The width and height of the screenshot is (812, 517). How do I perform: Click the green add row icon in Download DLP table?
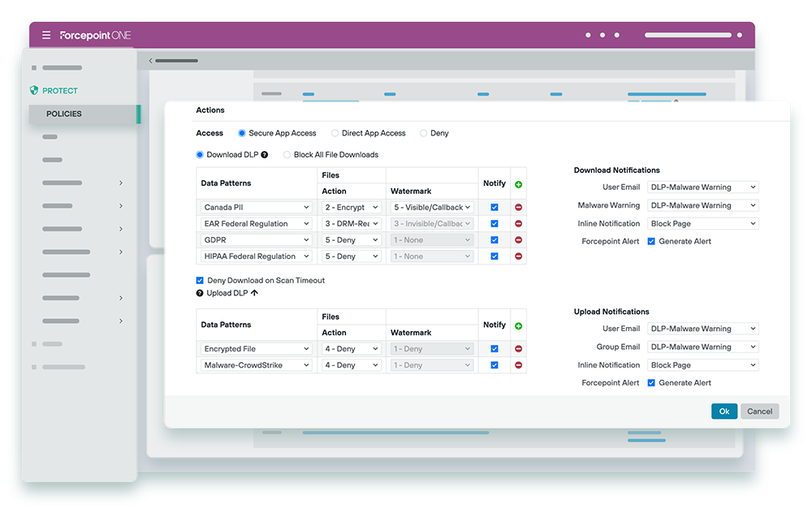518,184
